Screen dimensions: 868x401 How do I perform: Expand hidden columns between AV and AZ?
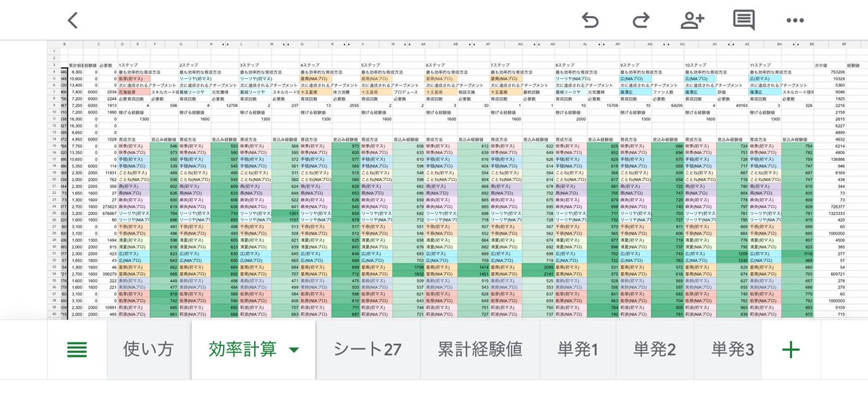[x=731, y=43]
